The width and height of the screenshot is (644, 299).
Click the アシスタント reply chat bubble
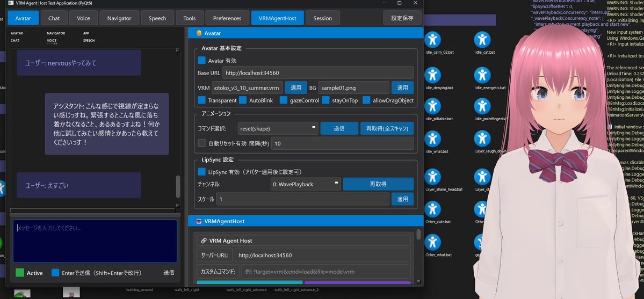coord(107,124)
